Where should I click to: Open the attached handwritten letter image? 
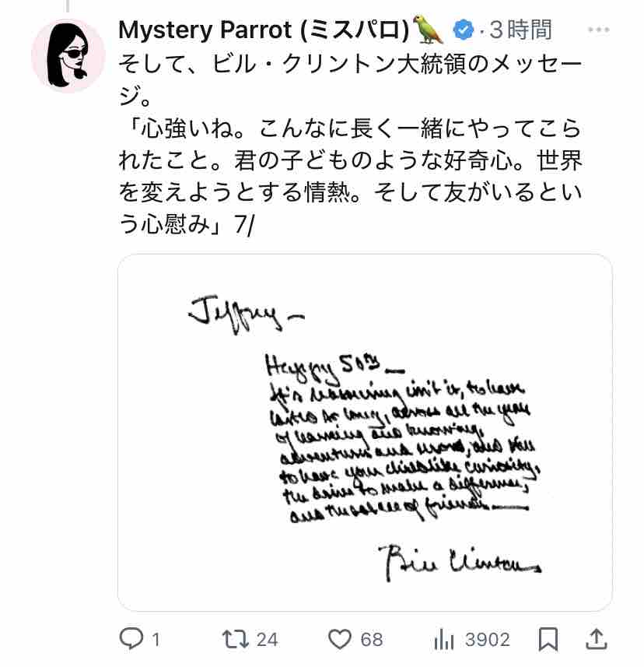365,432
